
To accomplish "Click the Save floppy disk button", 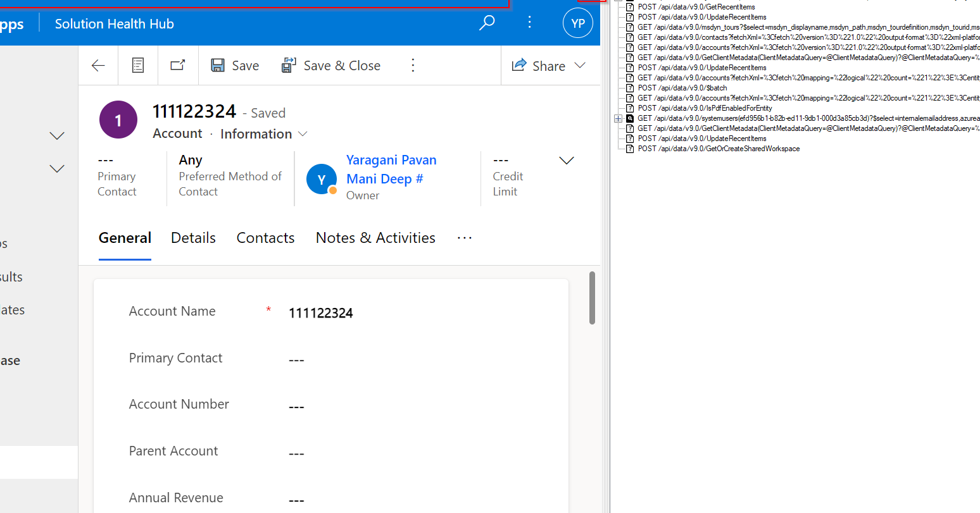I will pos(235,66).
